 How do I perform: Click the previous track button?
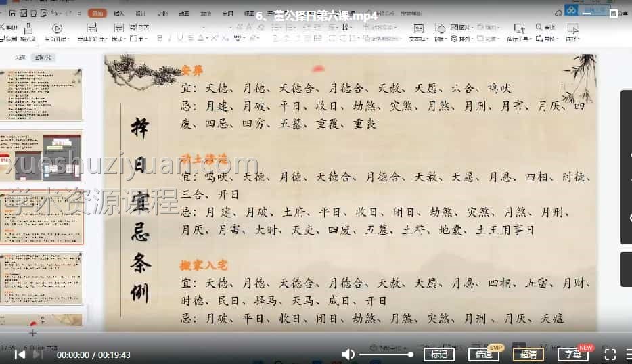coord(20,355)
